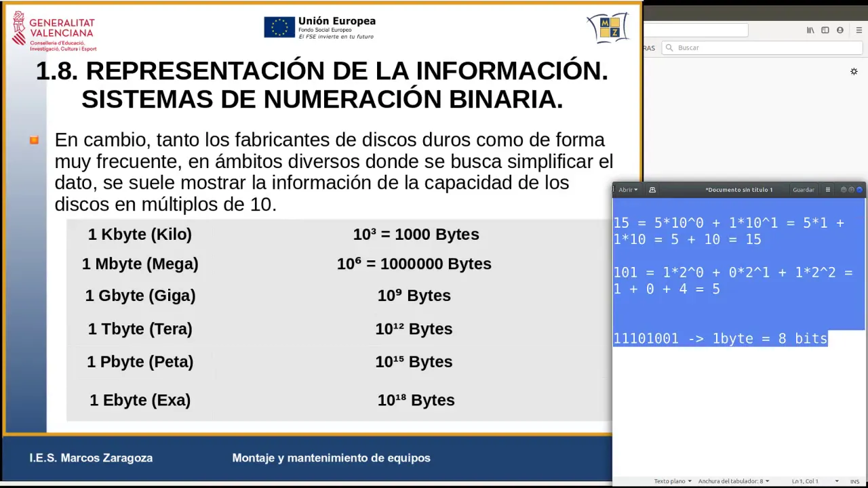Viewport: 868px width, 488px height.
Task: Click the '11101001 -> 1byte = 8 bits' line in gedit
Action: (720, 338)
